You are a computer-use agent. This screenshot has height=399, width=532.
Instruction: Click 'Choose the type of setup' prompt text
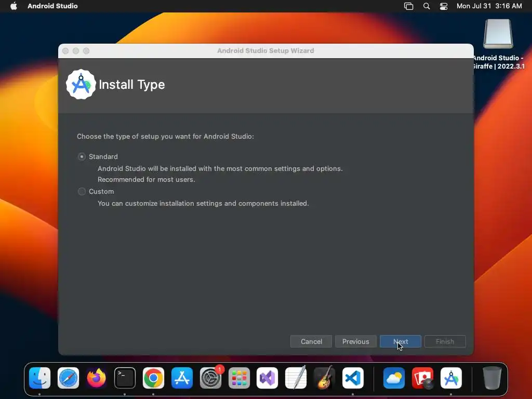165,137
